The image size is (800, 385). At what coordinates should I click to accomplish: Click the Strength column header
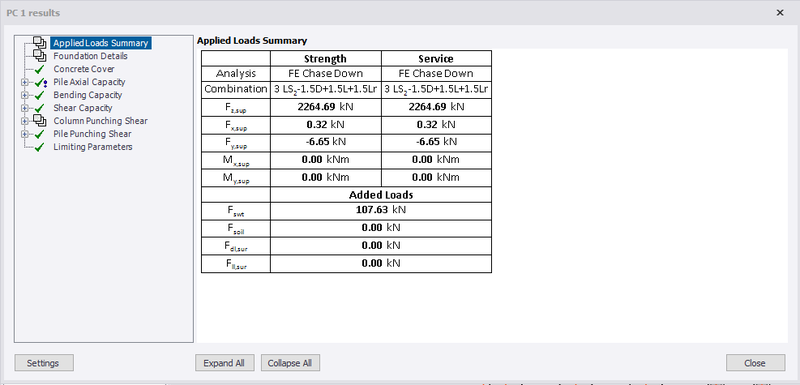pyautogui.click(x=326, y=59)
